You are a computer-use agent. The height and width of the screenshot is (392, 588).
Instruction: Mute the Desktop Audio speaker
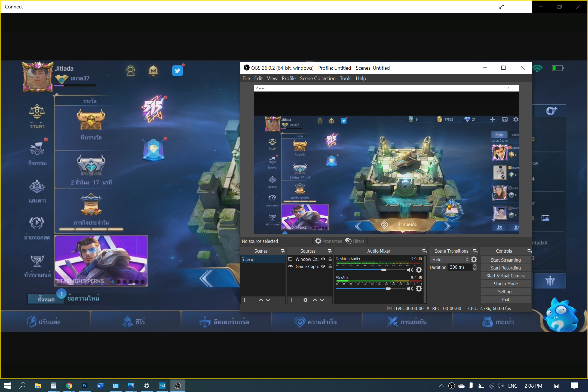point(410,270)
